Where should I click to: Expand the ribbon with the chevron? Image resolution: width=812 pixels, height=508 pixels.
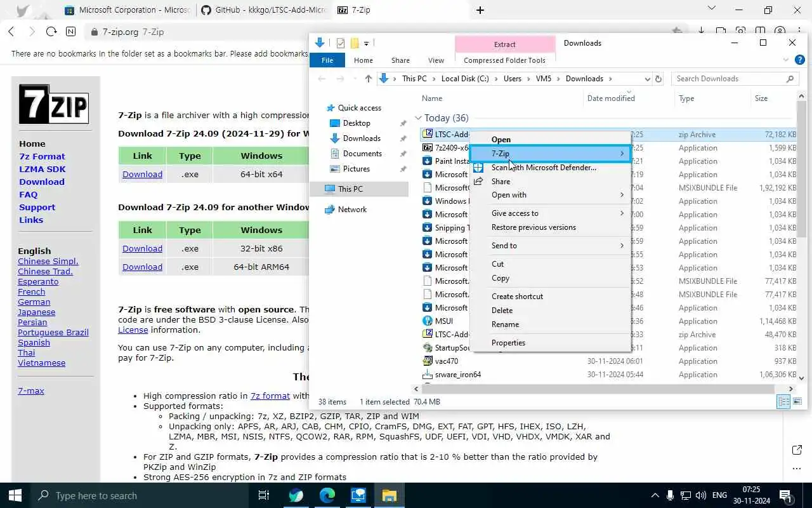point(786,60)
